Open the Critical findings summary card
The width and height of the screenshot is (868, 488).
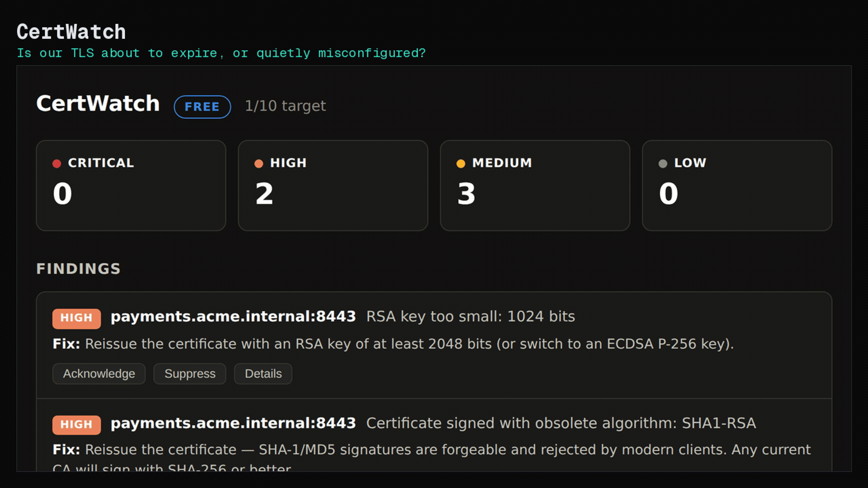[x=131, y=185]
